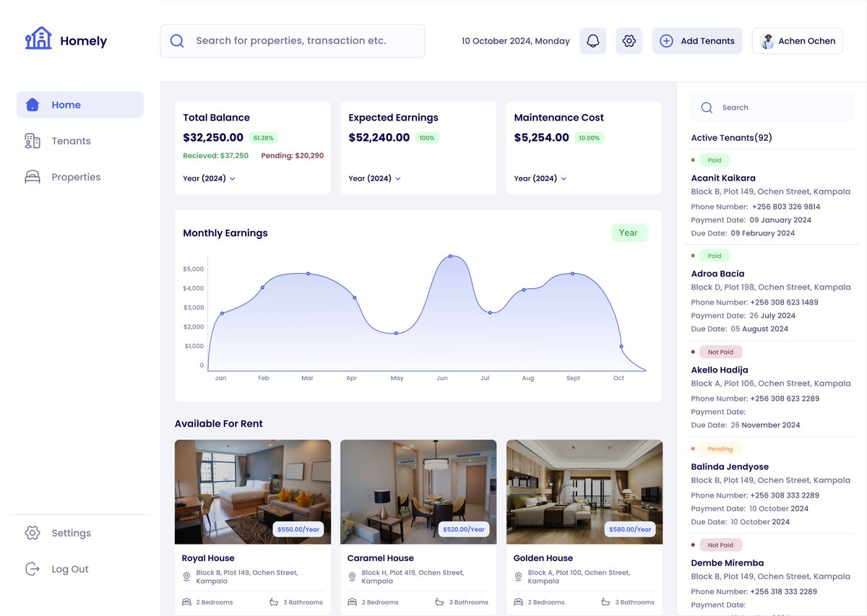Select tenant name Balinda Jendyose
This screenshot has height=616, width=867.
(x=730, y=467)
